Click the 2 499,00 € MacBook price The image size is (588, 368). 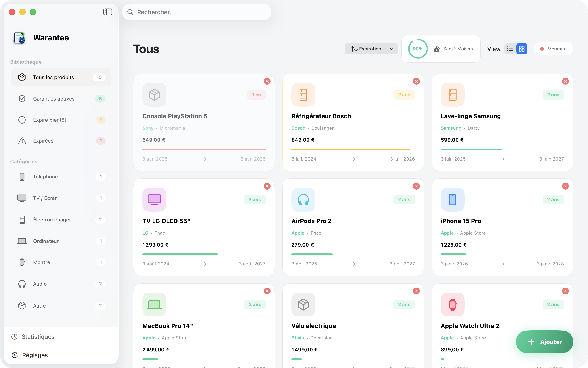[x=156, y=350]
